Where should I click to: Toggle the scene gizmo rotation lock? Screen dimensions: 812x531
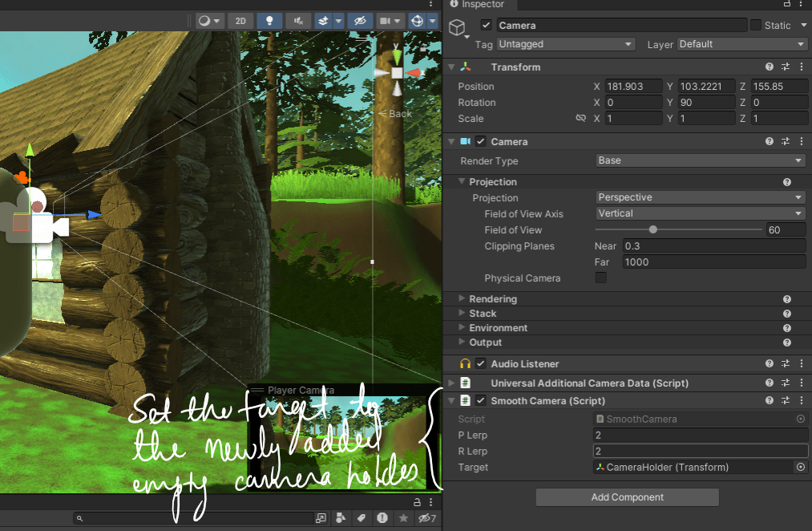tap(423, 49)
